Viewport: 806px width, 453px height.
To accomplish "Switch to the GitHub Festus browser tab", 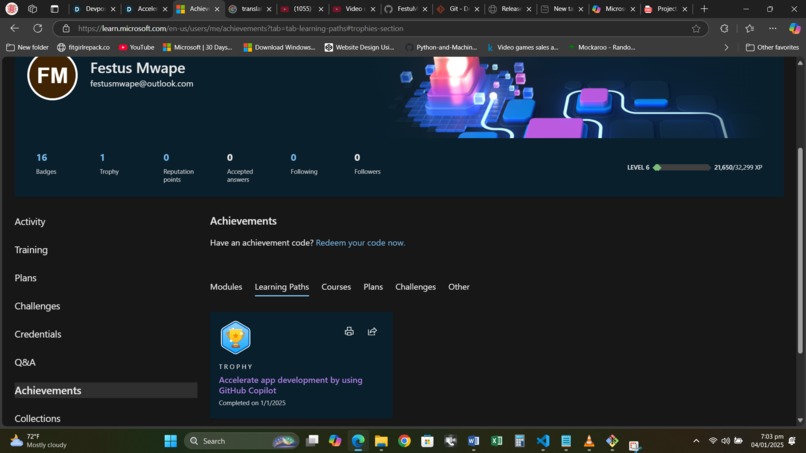I will click(x=406, y=9).
